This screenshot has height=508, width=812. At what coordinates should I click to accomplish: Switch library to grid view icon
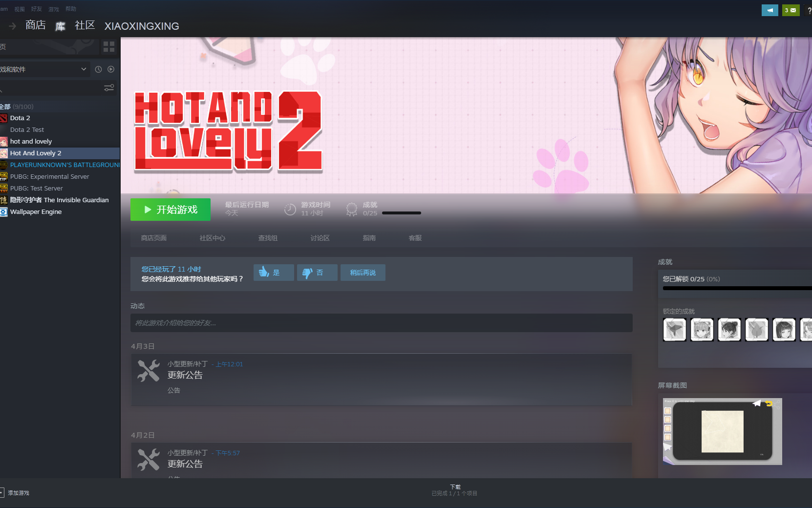click(108, 47)
